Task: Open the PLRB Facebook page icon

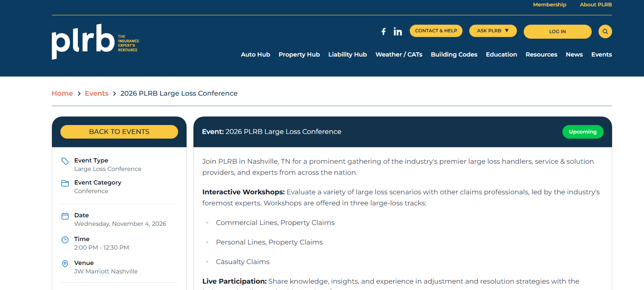Action: 383,31
